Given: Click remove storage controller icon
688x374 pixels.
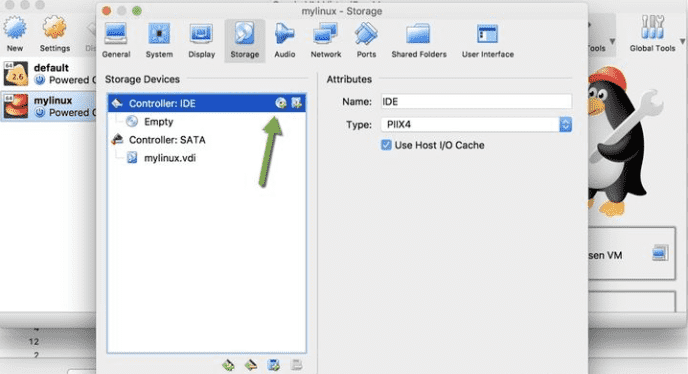Looking at the screenshot, I should click(251, 365).
